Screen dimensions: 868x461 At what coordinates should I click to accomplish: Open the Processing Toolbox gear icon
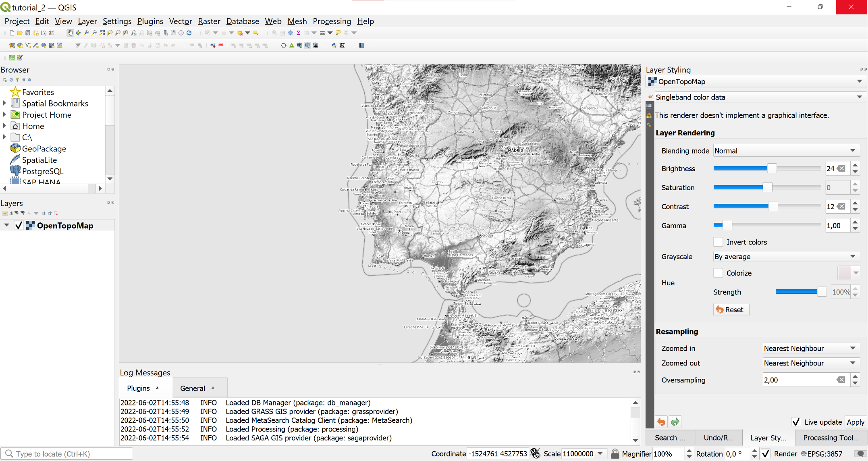click(290, 33)
